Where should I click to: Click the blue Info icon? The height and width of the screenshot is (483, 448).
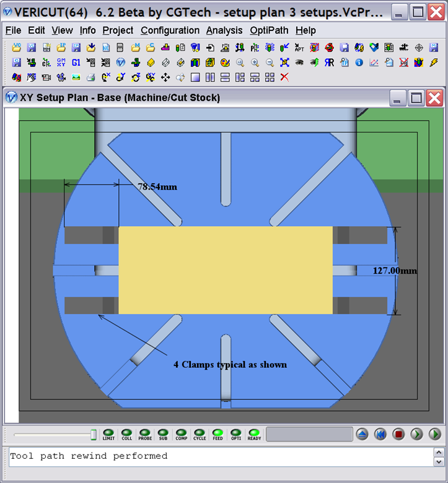pyautogui.click(x=359, y=63)
